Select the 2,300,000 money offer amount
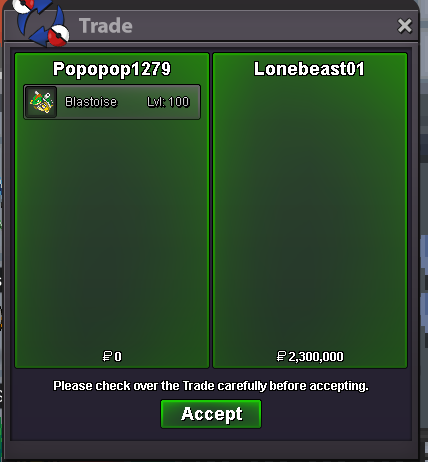The width and height of the screenshot is (428, 462). [x=316, y=357]
